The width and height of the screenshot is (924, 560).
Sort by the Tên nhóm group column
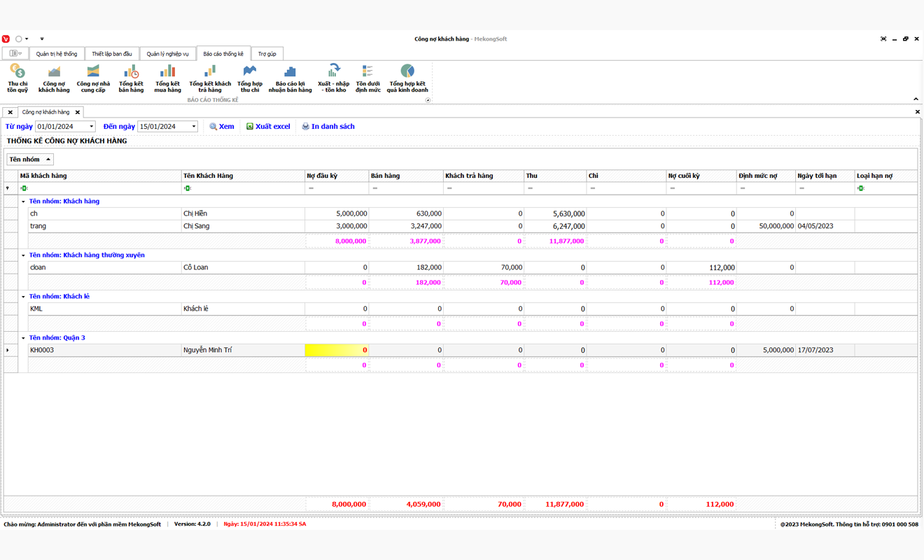(x=29, y=160)
